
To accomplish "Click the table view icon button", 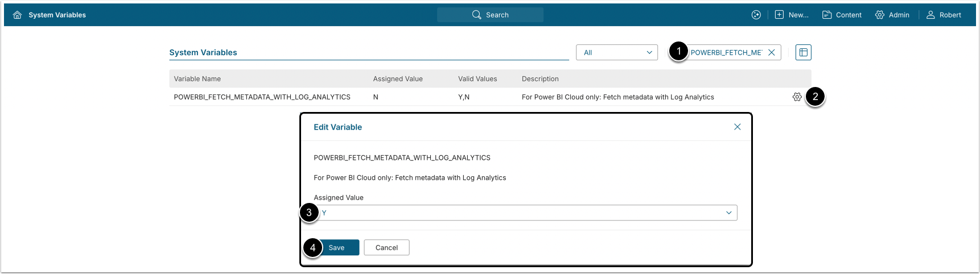I will click(x=803, y=52).
